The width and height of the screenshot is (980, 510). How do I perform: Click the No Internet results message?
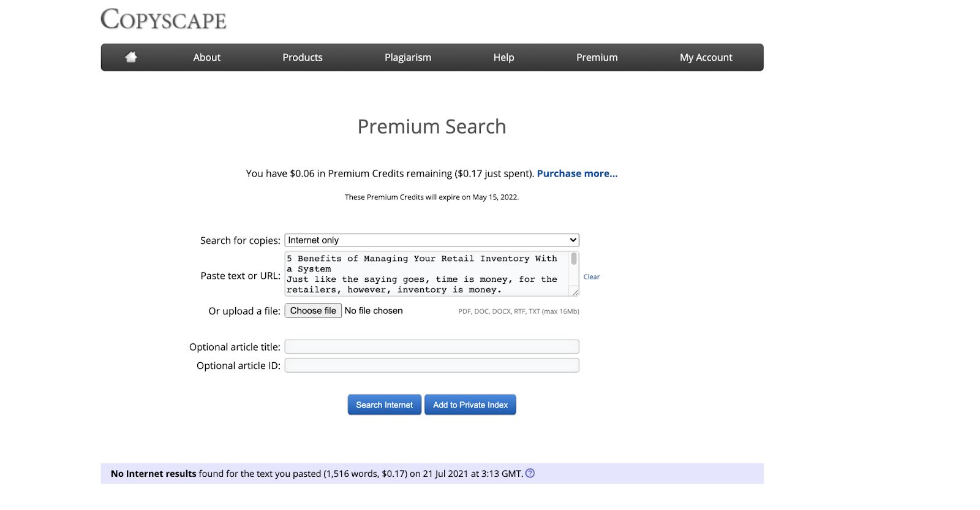(x=317, y=473)
